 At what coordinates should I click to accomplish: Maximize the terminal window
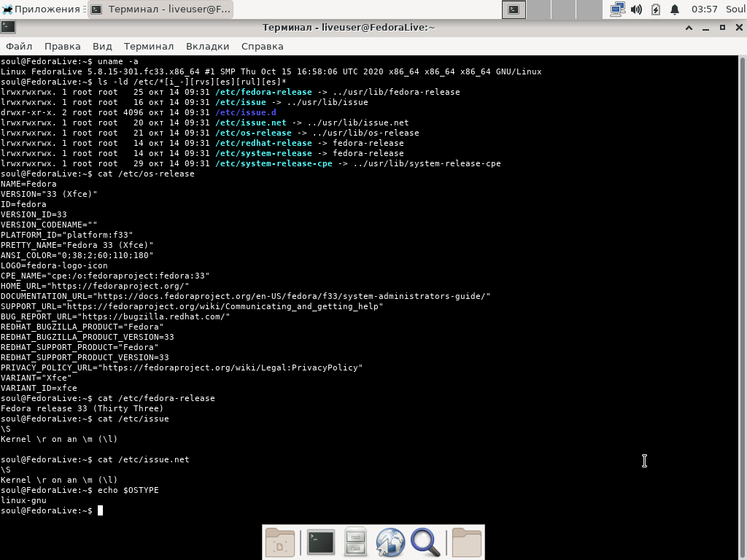click(722, 28)
